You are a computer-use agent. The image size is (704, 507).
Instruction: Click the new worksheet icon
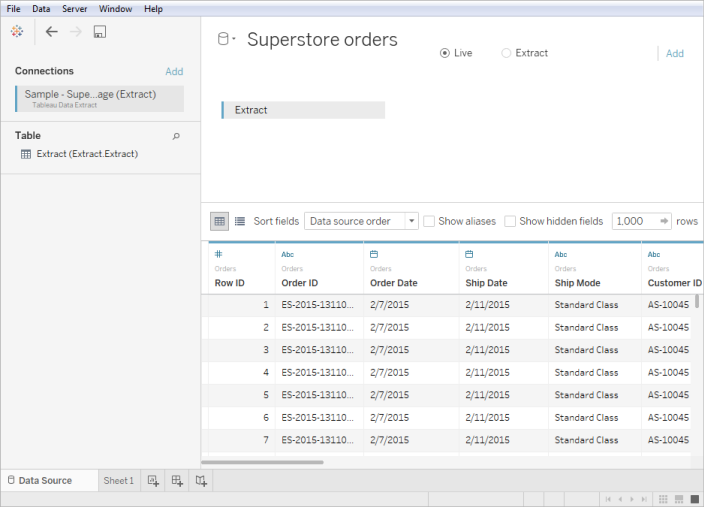pos(153,481)
